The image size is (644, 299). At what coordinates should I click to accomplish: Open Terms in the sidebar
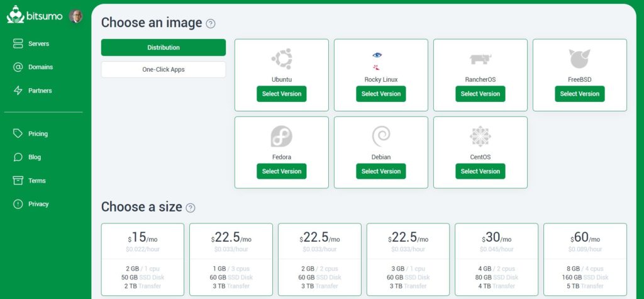tap(37, 181)
